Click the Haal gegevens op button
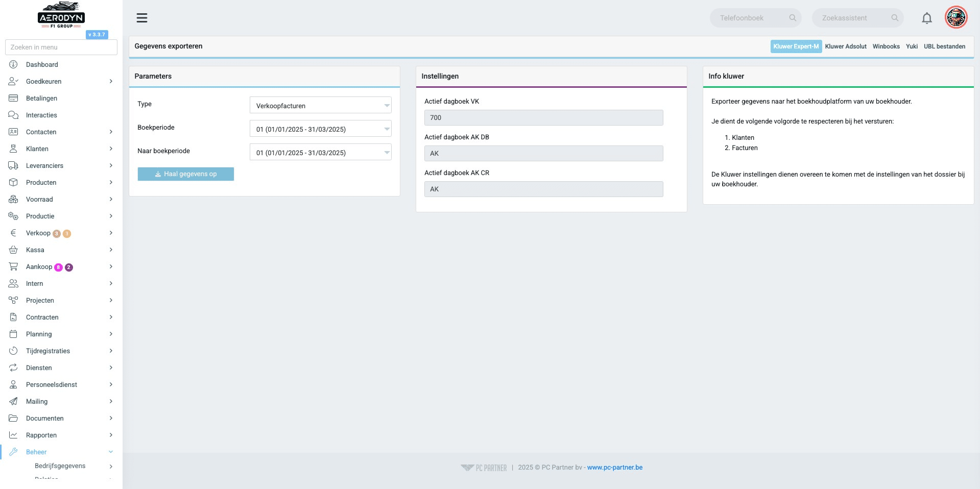Viewport: 980px width, 489px height. click(x=186, y=174)
